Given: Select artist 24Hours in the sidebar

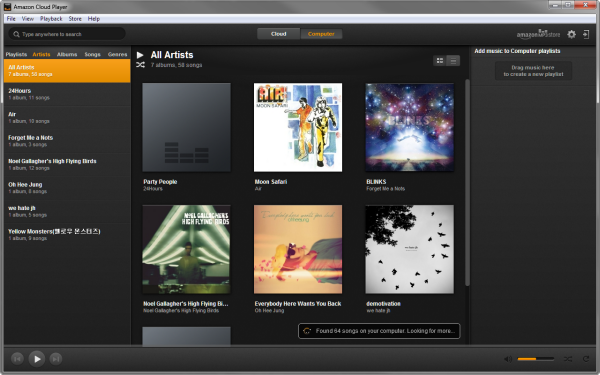Looking at the screenshot, I should [x=67, y=94].
